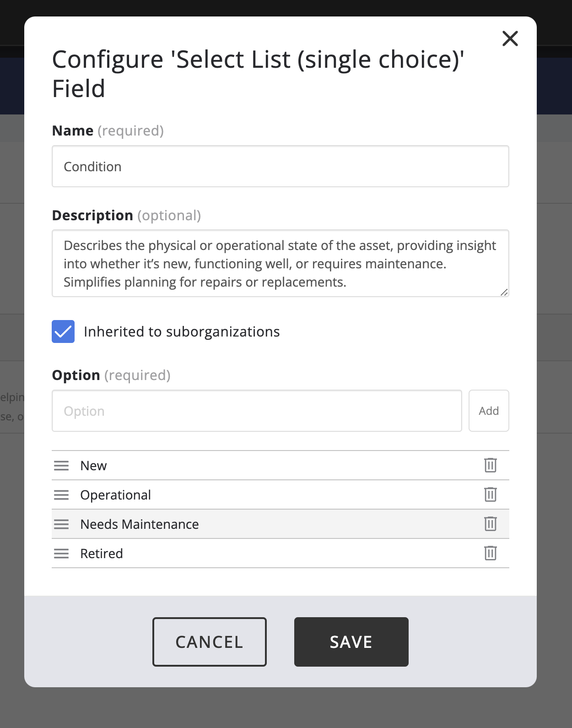Image resolution: width=572 pixels, height=728 pixels.
Task: Select the 'Needs Maintenance' option row text
Action: [140, 524]
